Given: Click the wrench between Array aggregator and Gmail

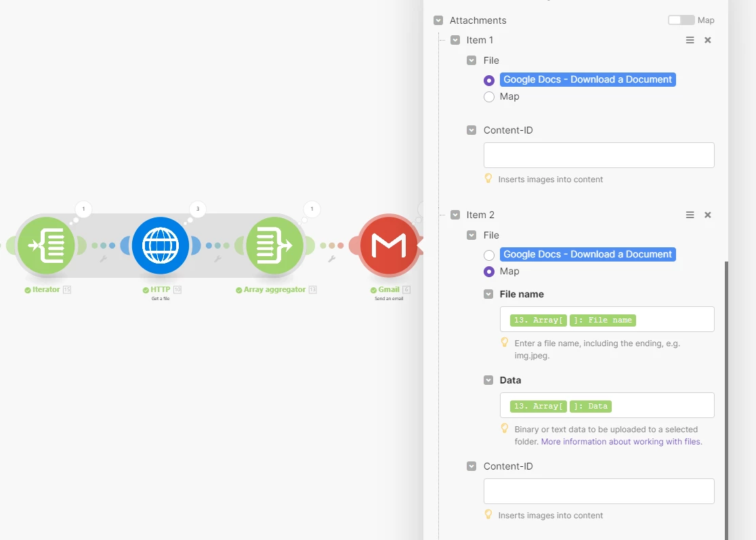Looking at the screenshot, I should (x=332, y=259).
